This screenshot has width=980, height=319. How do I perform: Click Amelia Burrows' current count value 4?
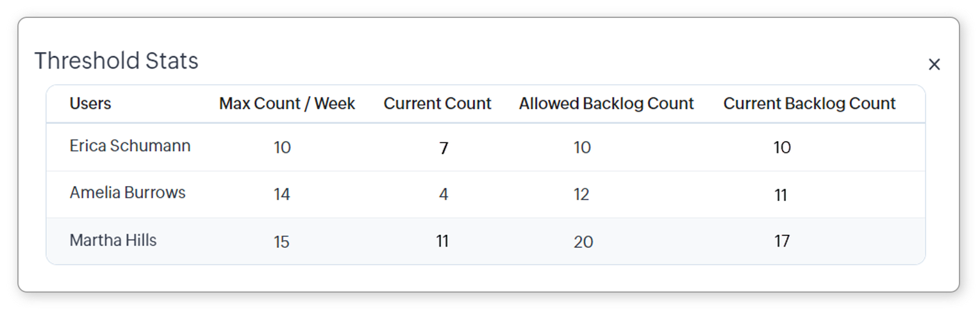tap(444, 194)
